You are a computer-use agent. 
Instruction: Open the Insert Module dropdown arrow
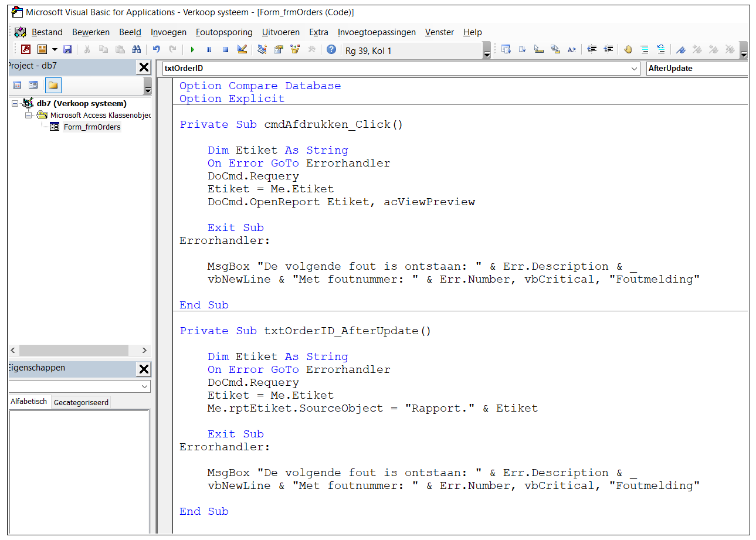point(55,50)
